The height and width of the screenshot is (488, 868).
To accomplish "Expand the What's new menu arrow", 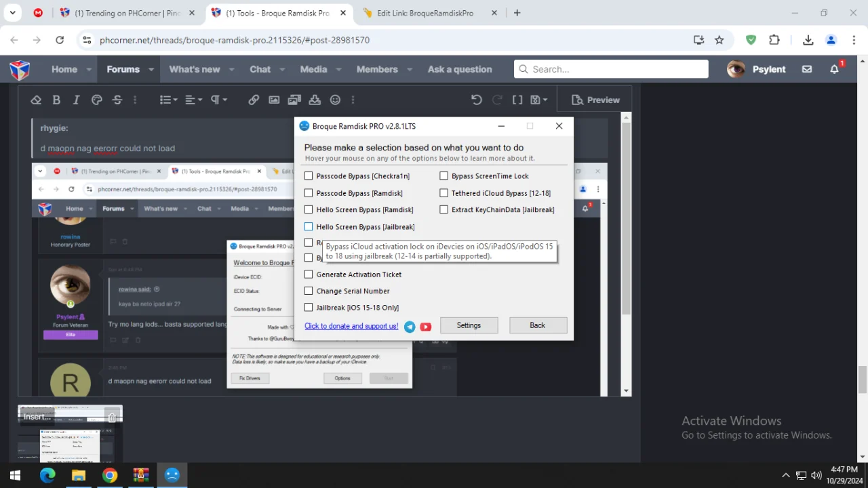I will click(x=231, y=69).
